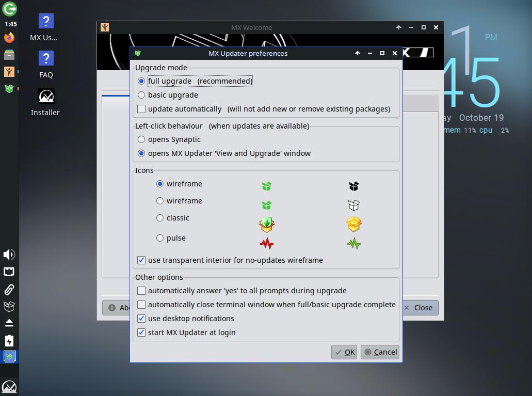Viewport: 532px width, 396px height.
Task: Choose opens Synaptic for left-click behaviour
Action: (141, 139)
